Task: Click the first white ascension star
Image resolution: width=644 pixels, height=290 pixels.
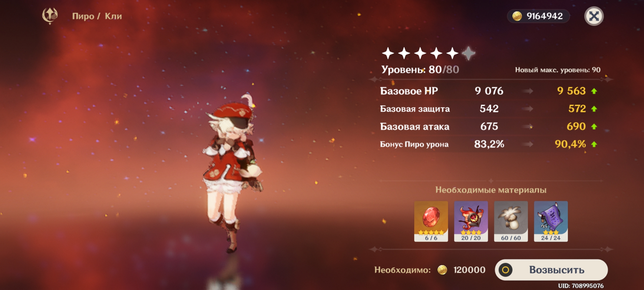Action: click(x=388, y=53)
